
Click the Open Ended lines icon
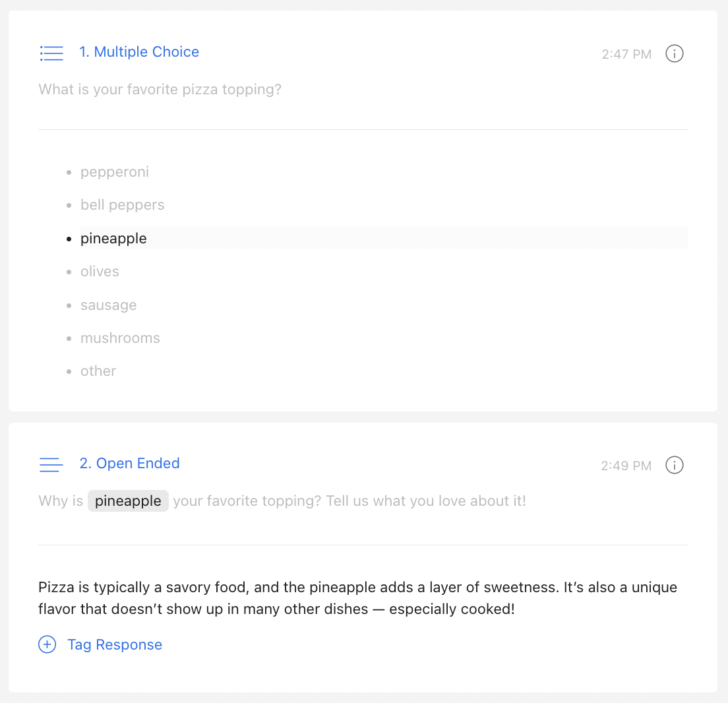(x=51, y=465)
